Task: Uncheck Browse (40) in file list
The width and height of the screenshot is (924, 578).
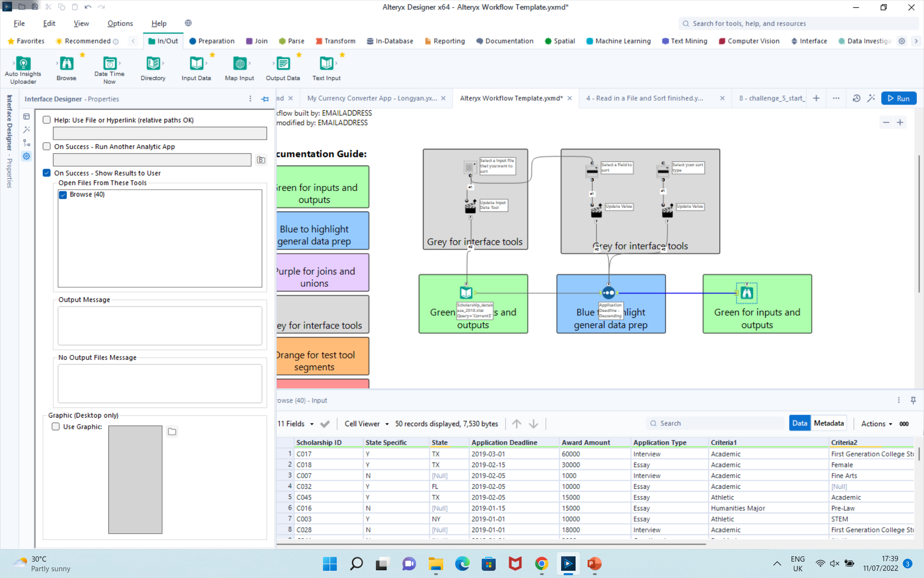Action: (x=63, y=195)
